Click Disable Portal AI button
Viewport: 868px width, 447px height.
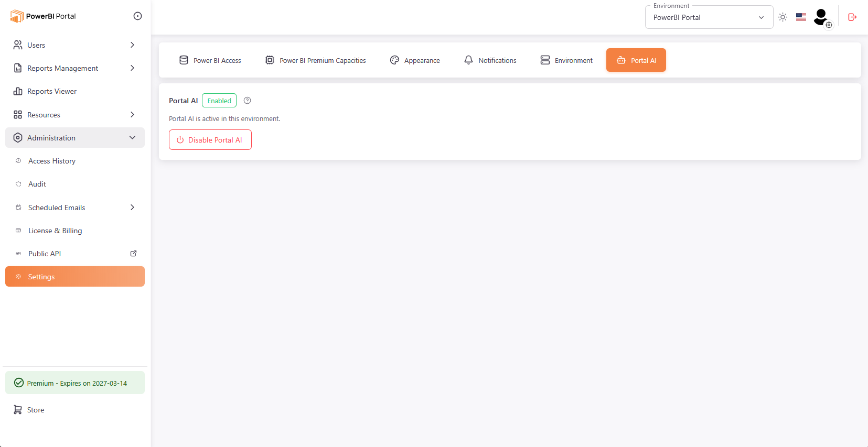(210, 140)
